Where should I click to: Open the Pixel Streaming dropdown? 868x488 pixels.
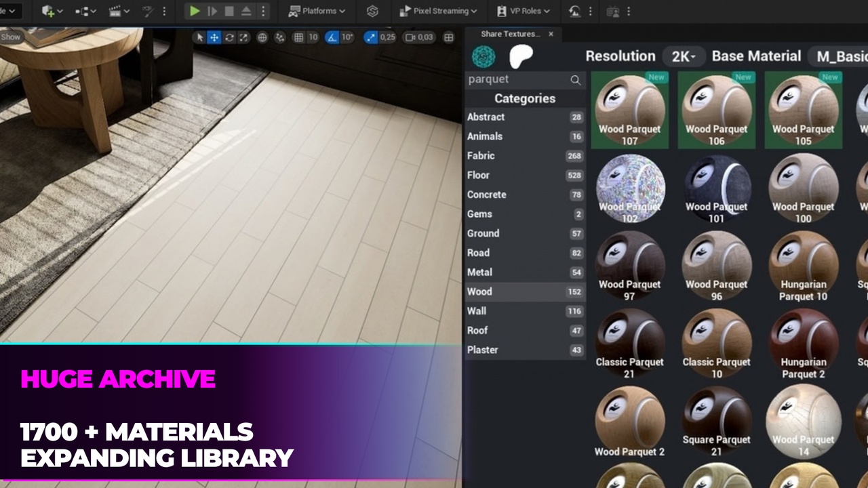point(438,11)
